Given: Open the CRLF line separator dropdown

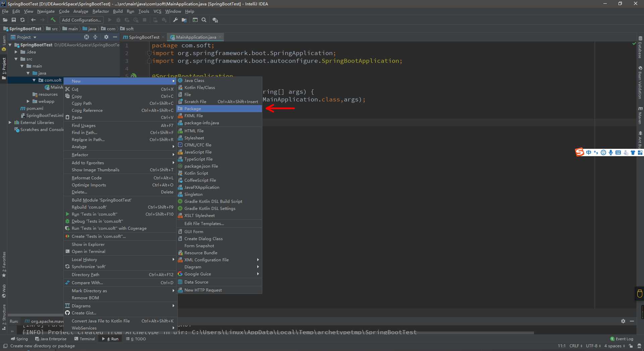Looking at the screenshot, I should coord(576,346).
